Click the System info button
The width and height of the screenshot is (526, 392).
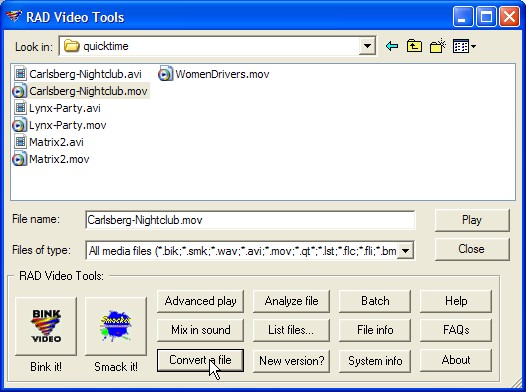[x=375, y=361]
